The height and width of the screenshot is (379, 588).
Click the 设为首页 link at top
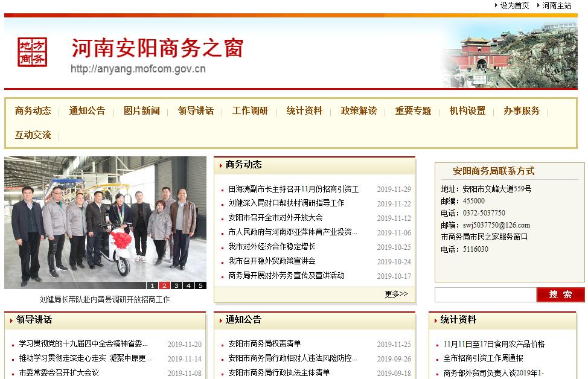pos(514,5)
